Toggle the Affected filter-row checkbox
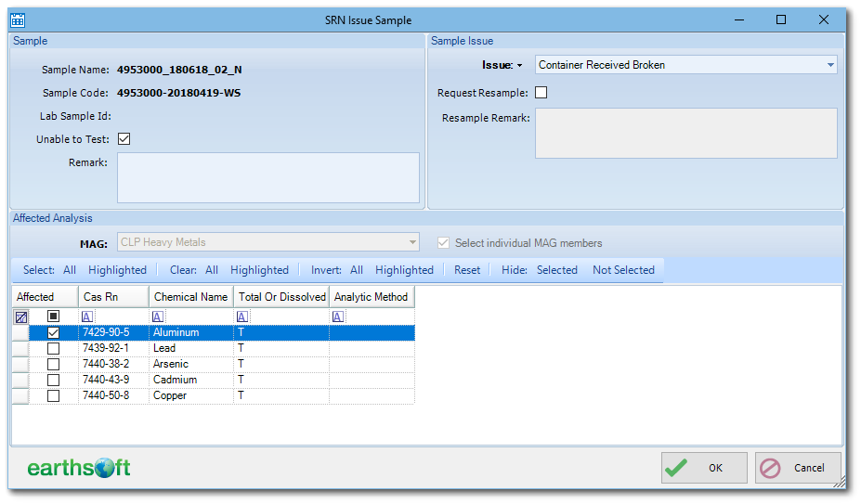The width and height of the screenshot is (861, 504). click(53, 317)
